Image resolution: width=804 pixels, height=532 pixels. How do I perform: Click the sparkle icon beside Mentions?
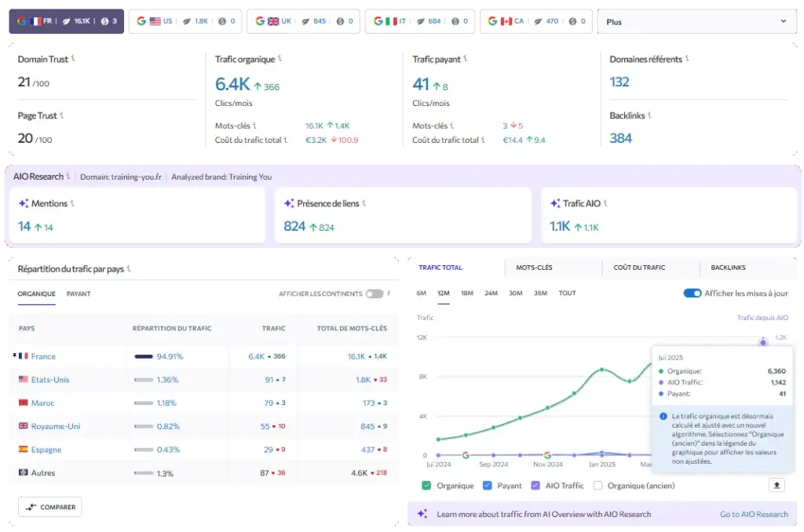tap(24, 204)
